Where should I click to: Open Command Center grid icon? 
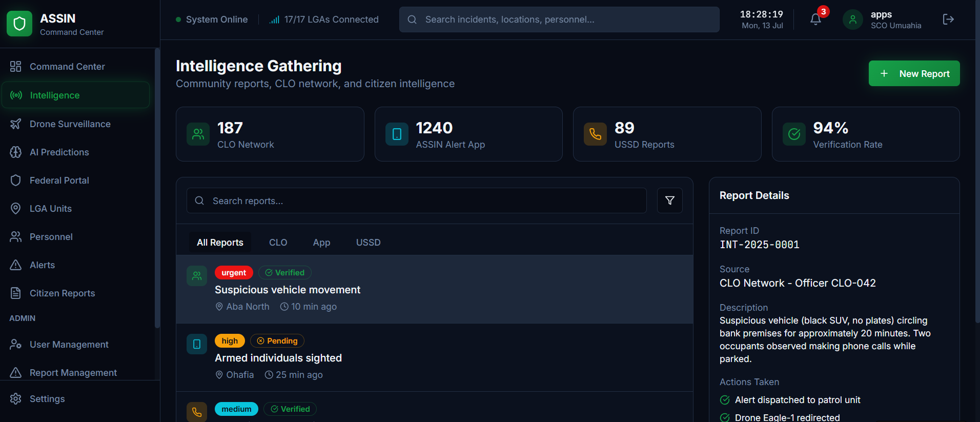pos(16,67)
